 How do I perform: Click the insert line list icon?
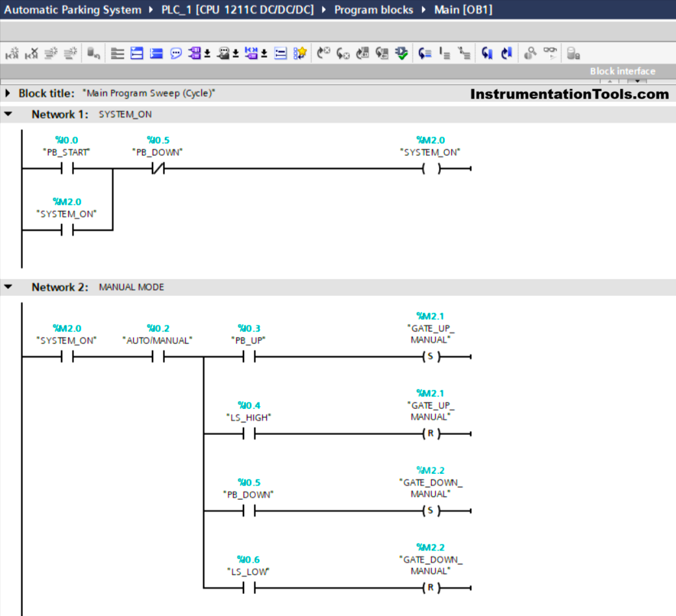pyautogui.click(x=444, y=53)
